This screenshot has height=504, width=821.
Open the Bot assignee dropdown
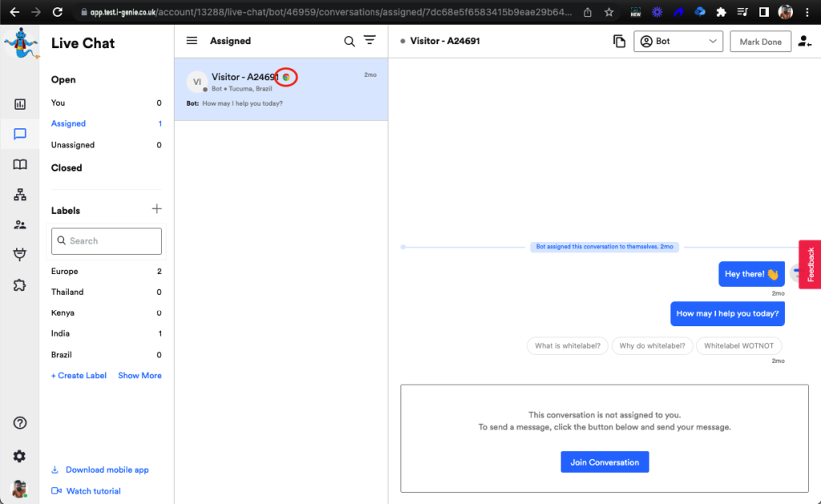(x=677, y=42)
